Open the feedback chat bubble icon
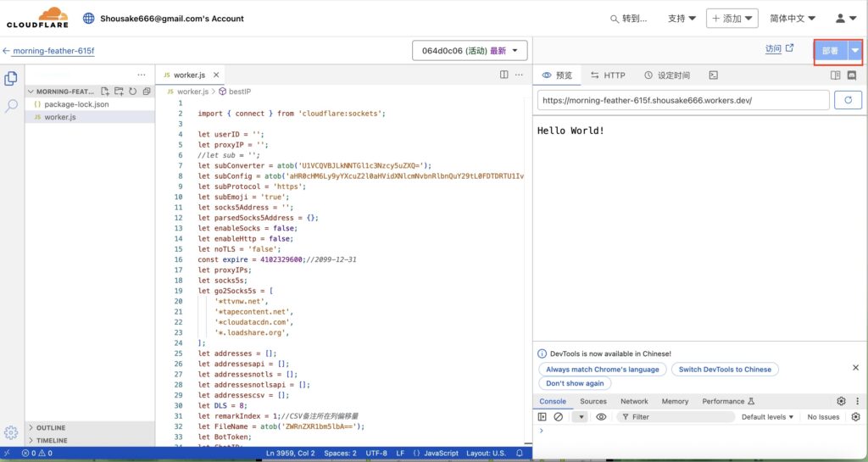868x462 pixels. tap(852, 75)
